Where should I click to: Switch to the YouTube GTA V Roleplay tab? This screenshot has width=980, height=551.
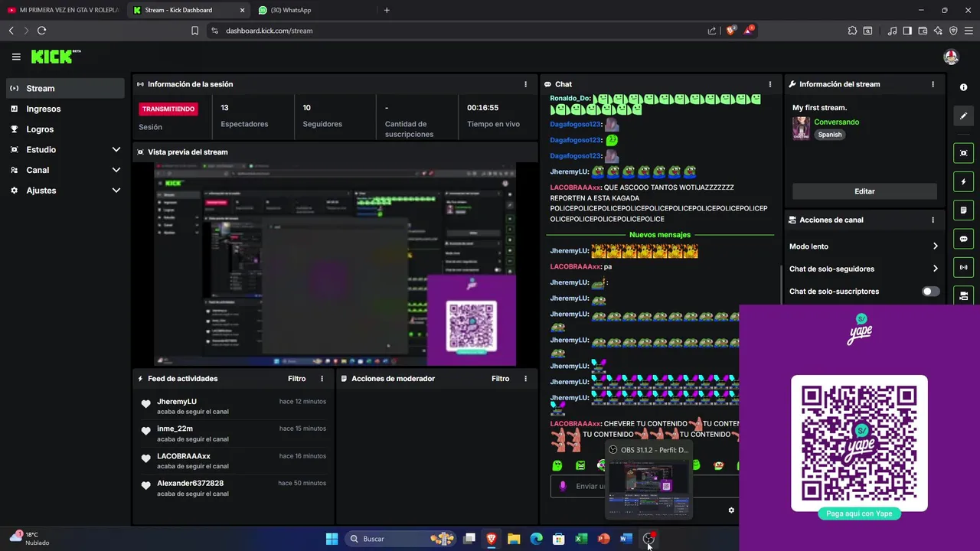click(63, 10)
